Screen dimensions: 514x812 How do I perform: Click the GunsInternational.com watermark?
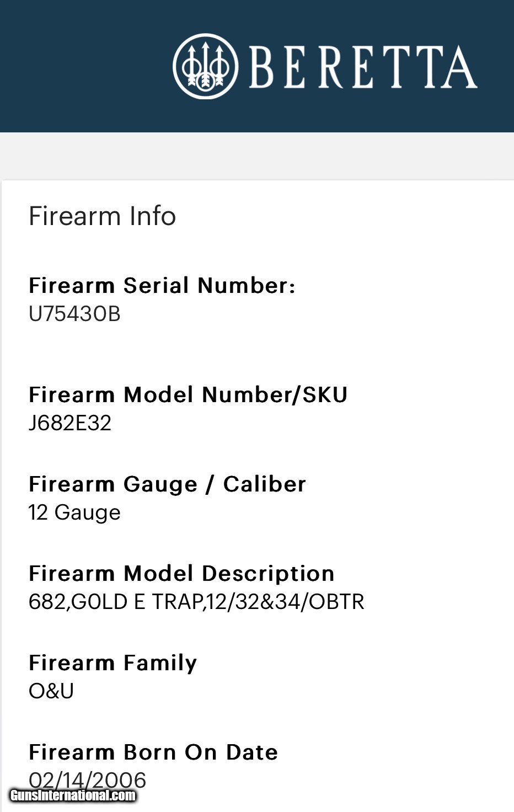73,795
